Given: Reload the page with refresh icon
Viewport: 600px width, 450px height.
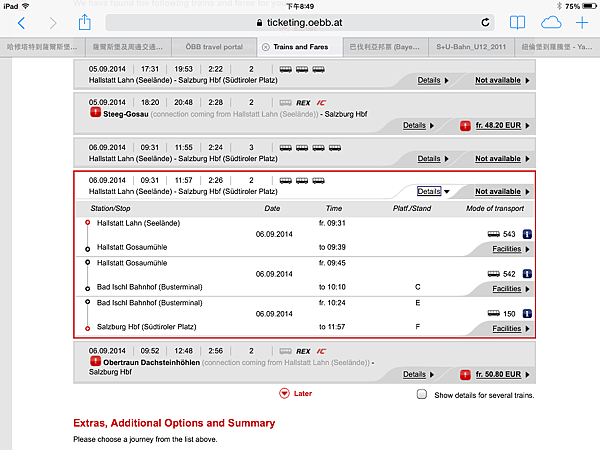Looking at the screenshot, I should [x=485, y=23].
